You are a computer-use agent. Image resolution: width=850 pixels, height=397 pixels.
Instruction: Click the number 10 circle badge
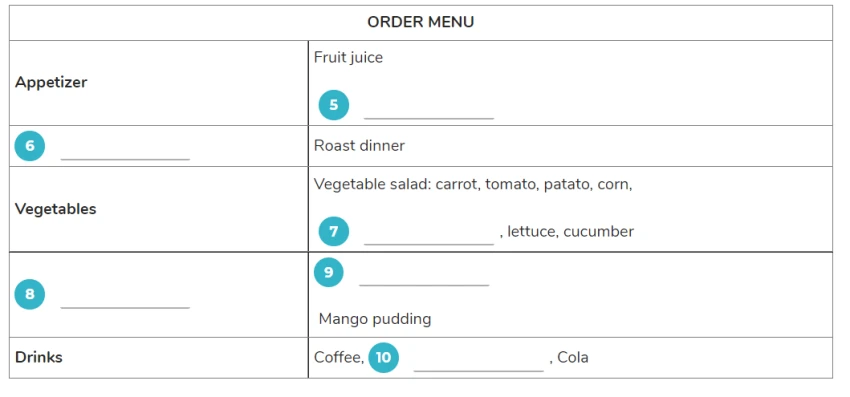pyautogui.click(x=383, y=358)
